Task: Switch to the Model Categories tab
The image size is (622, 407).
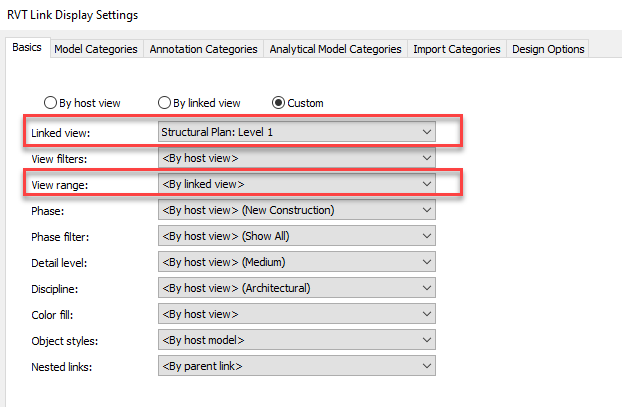Action: pos(96,49)
